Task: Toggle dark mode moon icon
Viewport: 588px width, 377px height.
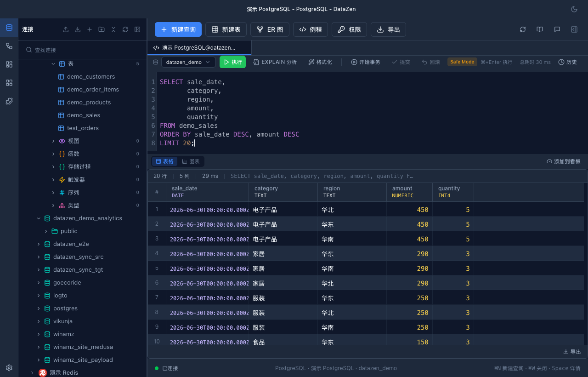Action: pos(574,9)
